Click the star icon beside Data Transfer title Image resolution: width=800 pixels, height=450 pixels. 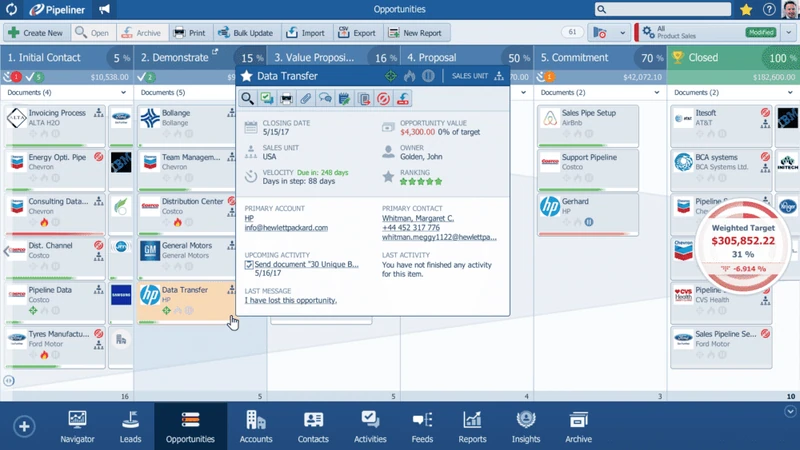tap(247, 76)
